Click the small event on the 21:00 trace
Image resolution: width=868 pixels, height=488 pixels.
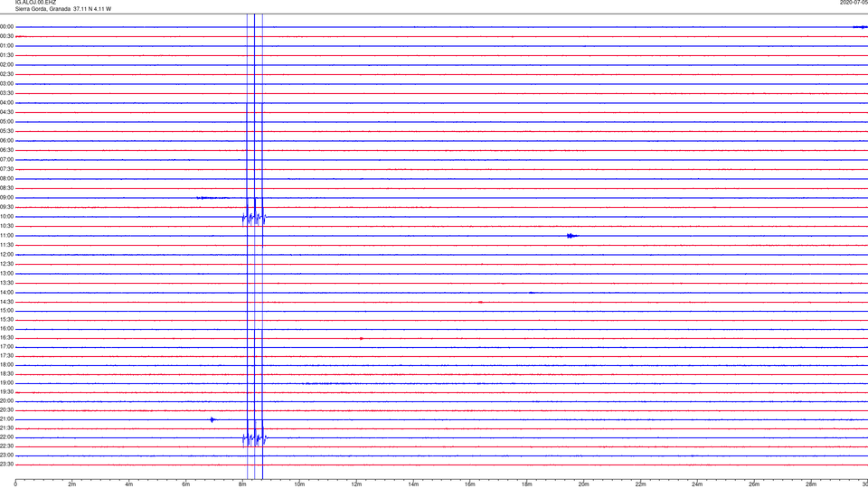(212, 419)
